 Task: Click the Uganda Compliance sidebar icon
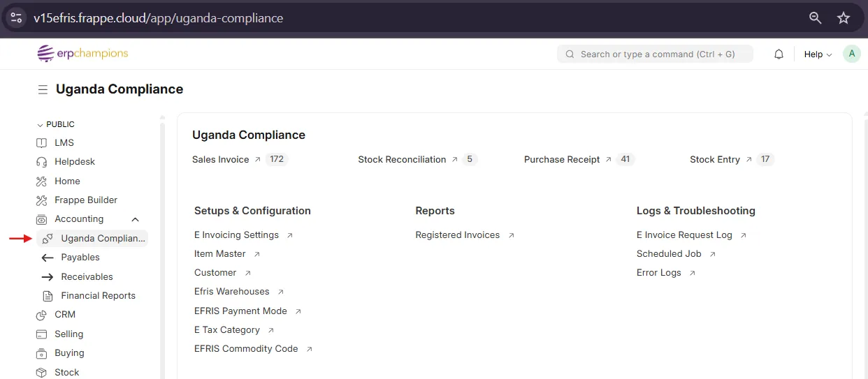pos(48,239)
